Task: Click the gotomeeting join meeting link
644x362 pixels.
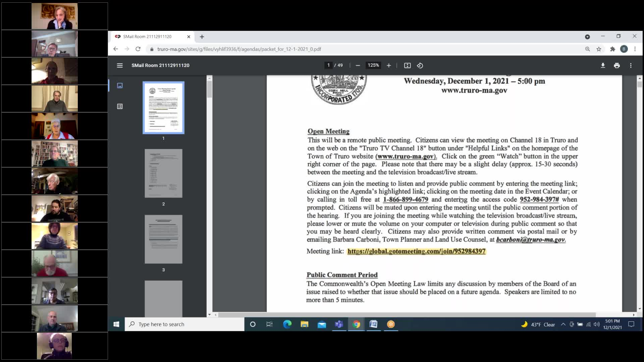Action: pyautogui.click(x=416, y=251)
